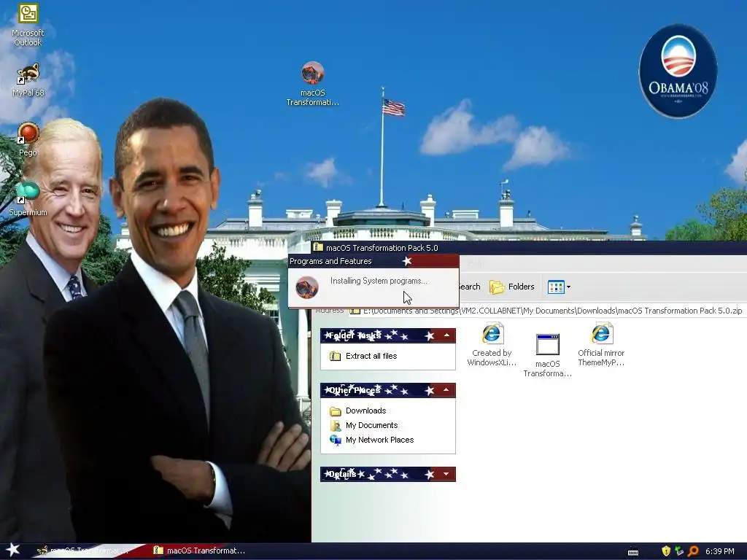Switch to the zip-folder macOS Transformat taskbar button
This screenshot has height=560, width=747.
[x=200, y=551]
